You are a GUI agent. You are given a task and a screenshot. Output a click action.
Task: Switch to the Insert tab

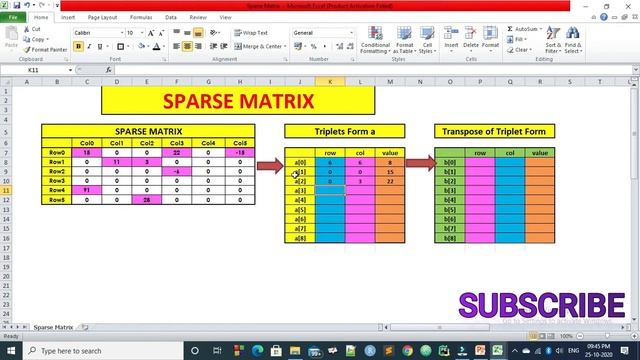coord(68,17)
